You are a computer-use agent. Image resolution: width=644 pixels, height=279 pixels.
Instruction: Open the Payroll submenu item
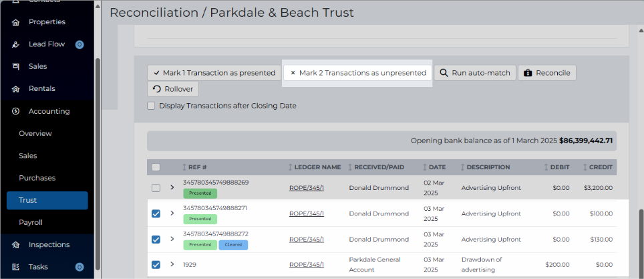click(31, 222)
